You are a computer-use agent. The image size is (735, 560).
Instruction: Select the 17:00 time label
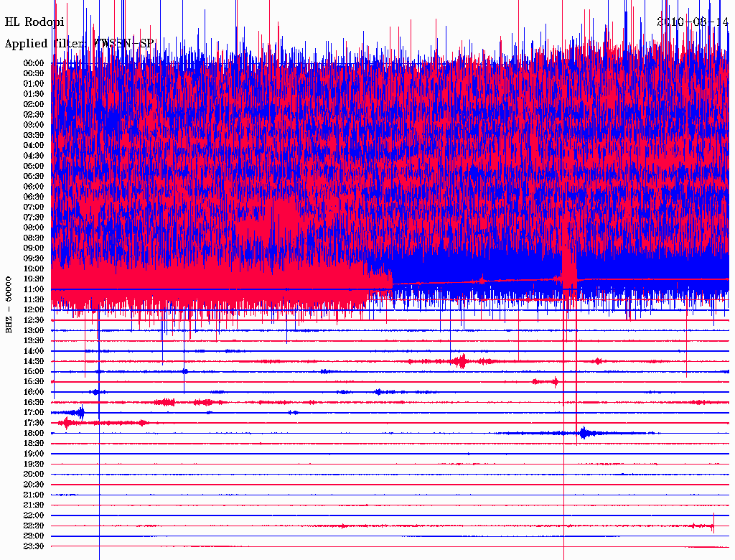click(x=34, y=412)
